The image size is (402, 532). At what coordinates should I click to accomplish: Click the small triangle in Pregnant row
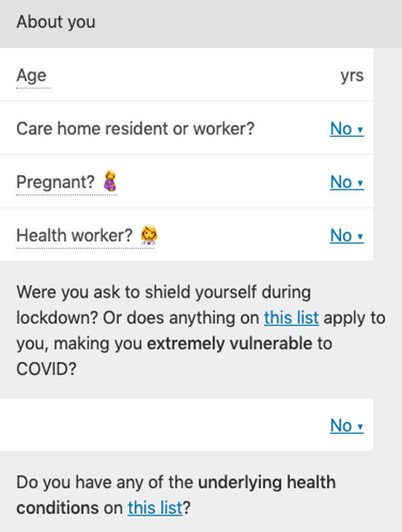coord(360,183)
